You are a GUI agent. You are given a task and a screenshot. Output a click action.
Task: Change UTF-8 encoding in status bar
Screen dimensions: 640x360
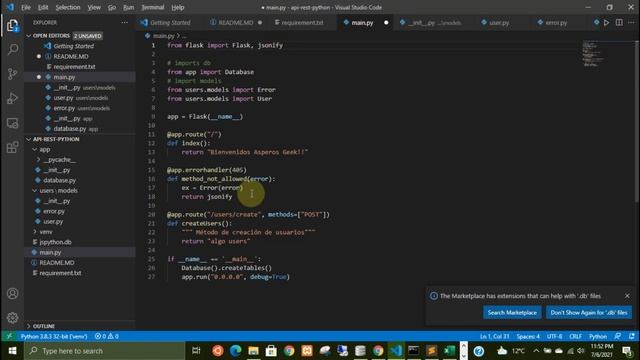tap(554, 336)
